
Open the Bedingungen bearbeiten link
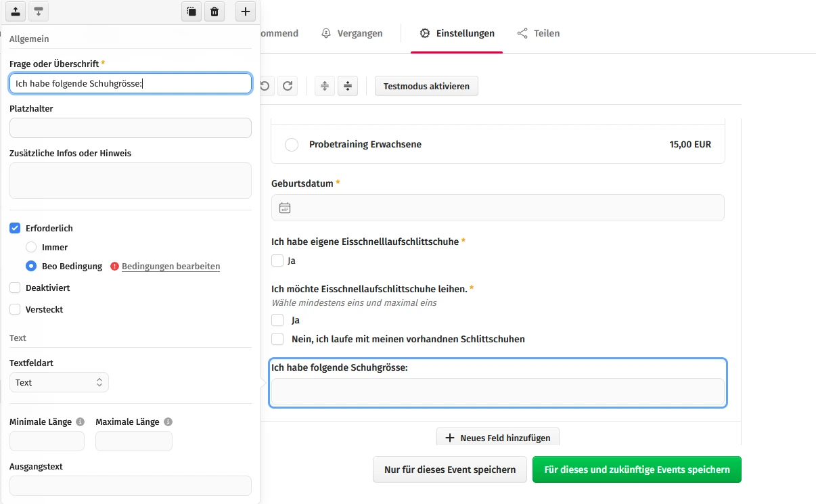[x=171, y=267]
